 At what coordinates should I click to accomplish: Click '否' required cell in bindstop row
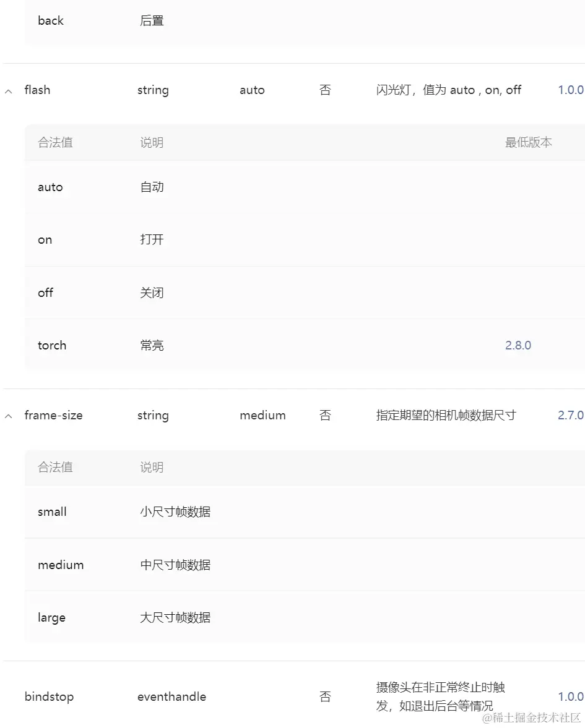coord(325,696)
